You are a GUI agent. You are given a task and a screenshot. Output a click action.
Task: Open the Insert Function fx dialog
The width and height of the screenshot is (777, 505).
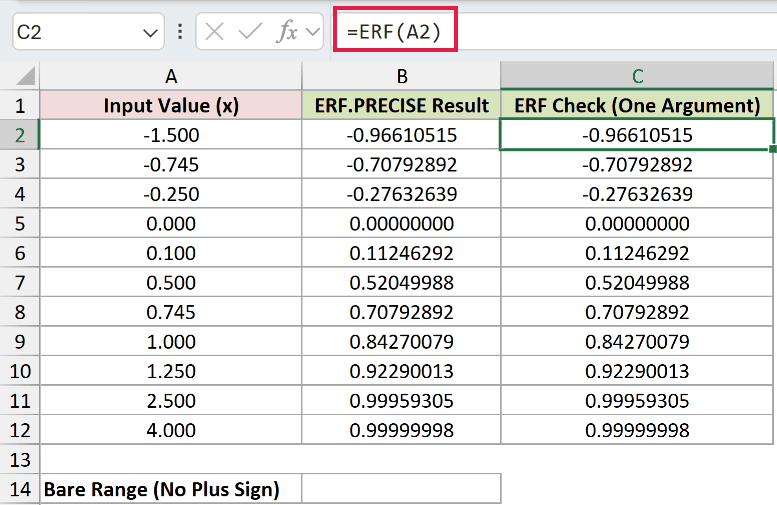[x=287, y=32]
